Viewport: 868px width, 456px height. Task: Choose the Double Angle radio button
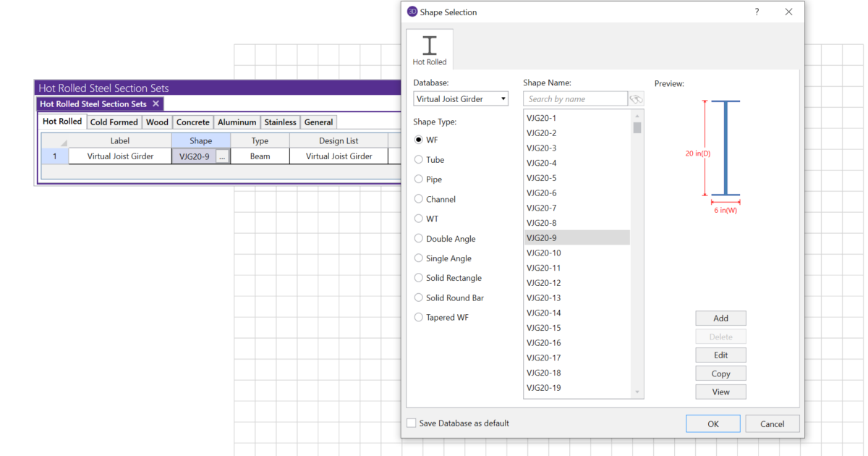tap(419, 239)
